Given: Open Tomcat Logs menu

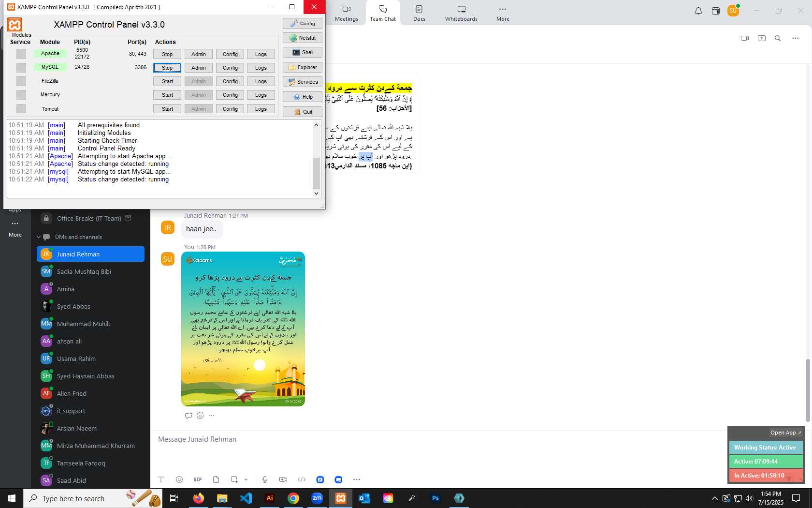Looking at the screenshot, I should click(261, 109).
